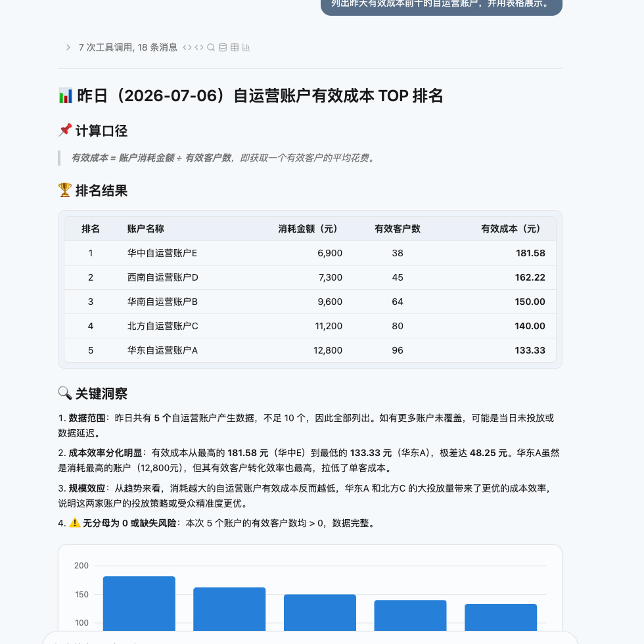This screenshot has width=644, height=644.
Task: Click the 规模效应 insight label
Action: pos(87,488)
